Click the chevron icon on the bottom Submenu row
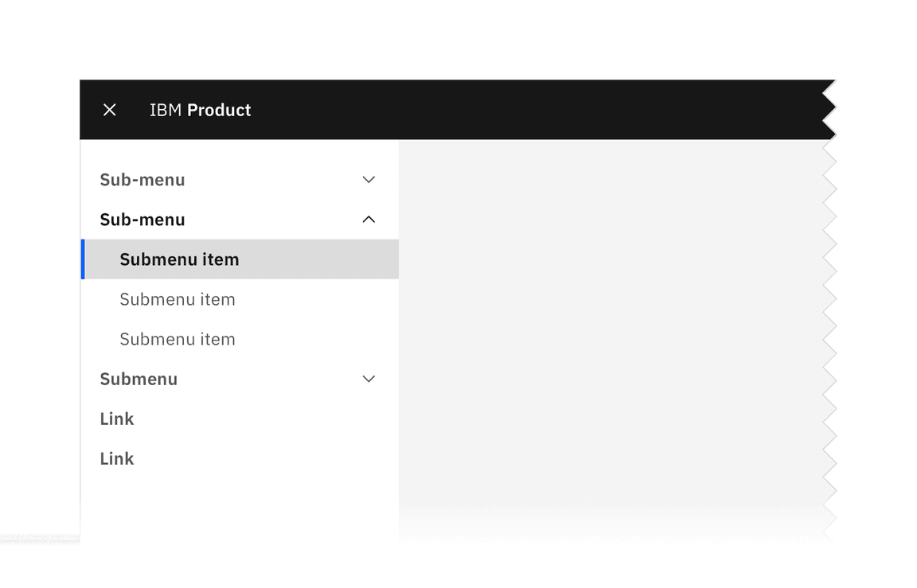This screenshot has height=588, width=917. click(x=368, y=379)
